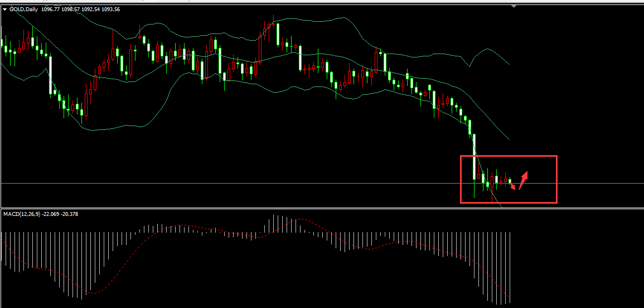Select the gray chart shift marker triangle
Image resolution: width=644 pixels, height=308 pixels.
coord(514,6)
